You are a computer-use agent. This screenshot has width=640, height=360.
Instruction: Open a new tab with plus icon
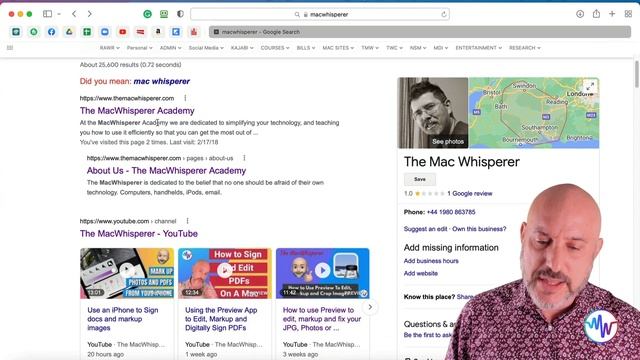click(x=612, y=14)
